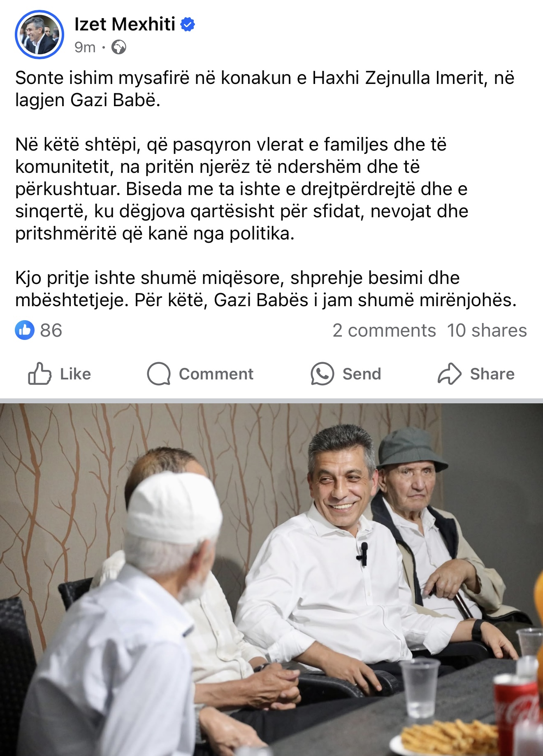The image size is (543, 756).
Task: Click the Comment button label
Action: [x=216, y=374]
